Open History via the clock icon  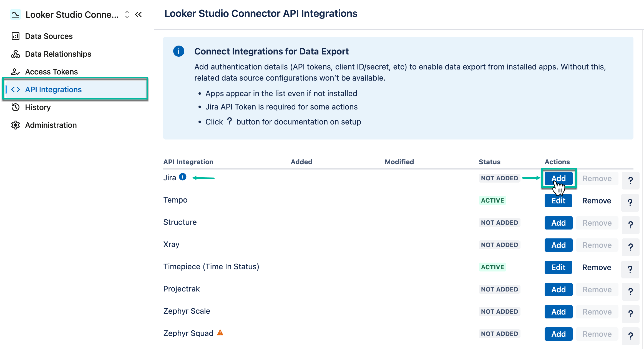click(x=16, y=107)
